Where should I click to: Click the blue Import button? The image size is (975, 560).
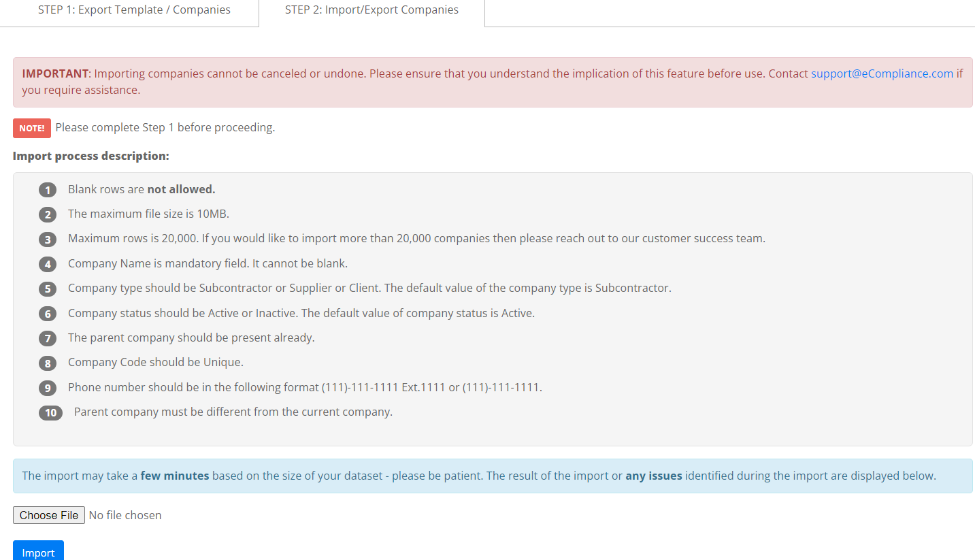click(38, 550)
